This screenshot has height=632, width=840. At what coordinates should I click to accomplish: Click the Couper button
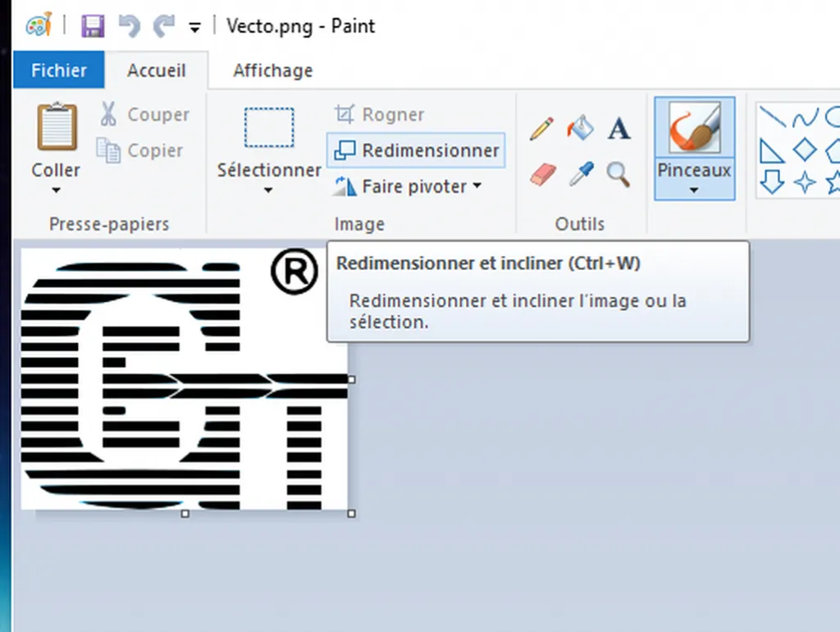tap(144, 114)
